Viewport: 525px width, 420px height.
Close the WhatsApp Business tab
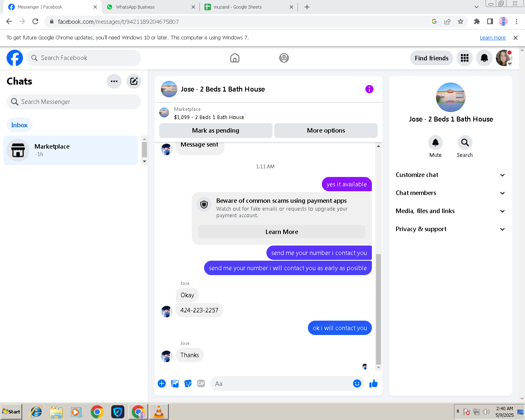[194, 7]
